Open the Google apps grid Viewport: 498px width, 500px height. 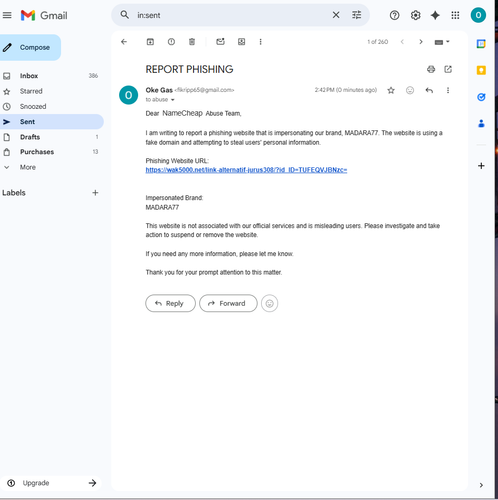[455, 15]
